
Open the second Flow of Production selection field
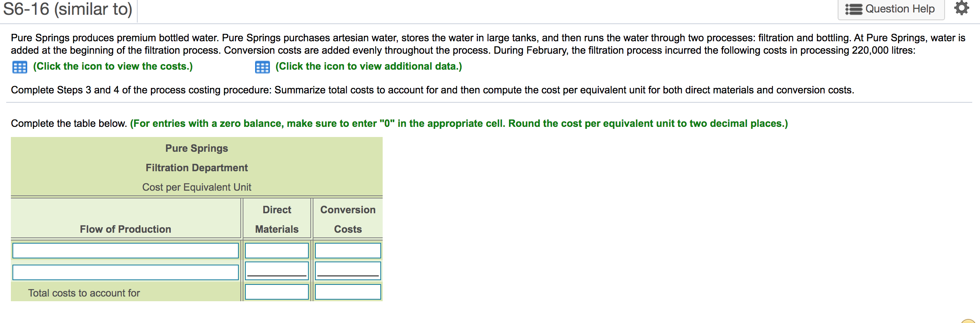pos(125,272)
